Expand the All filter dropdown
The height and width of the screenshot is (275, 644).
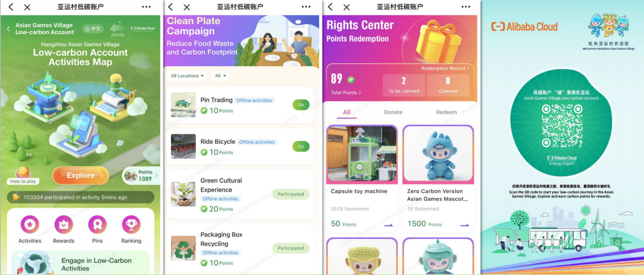(x=220, y=76)
